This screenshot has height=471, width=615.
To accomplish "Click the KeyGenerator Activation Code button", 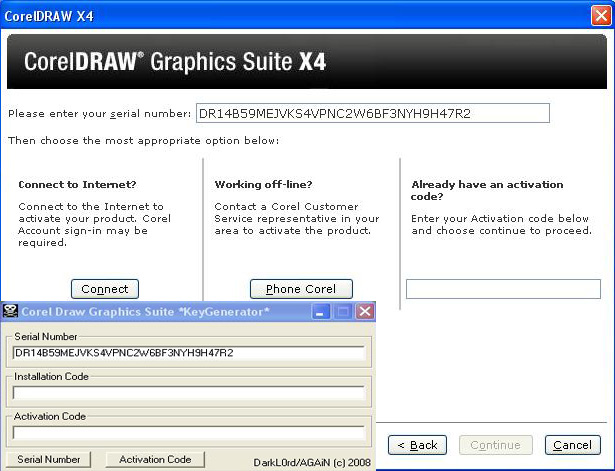I will tap(155, 459).
